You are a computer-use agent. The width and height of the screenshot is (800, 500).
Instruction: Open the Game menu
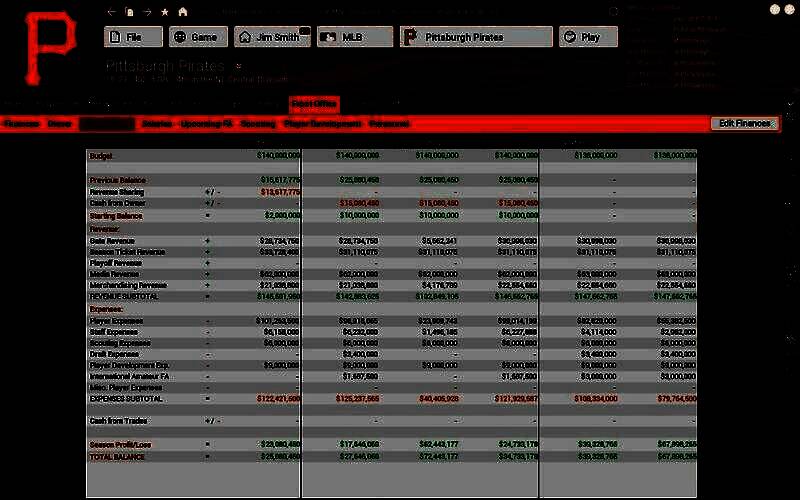pos(196,37)
